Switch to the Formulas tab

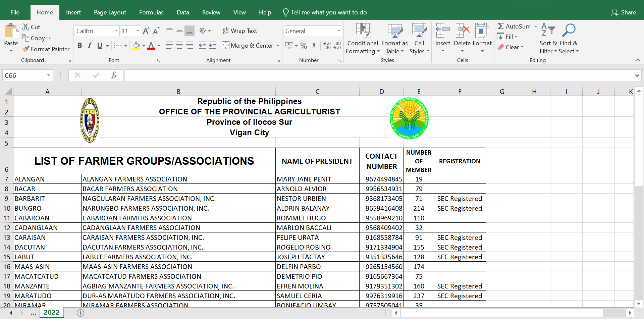point(151,12)
